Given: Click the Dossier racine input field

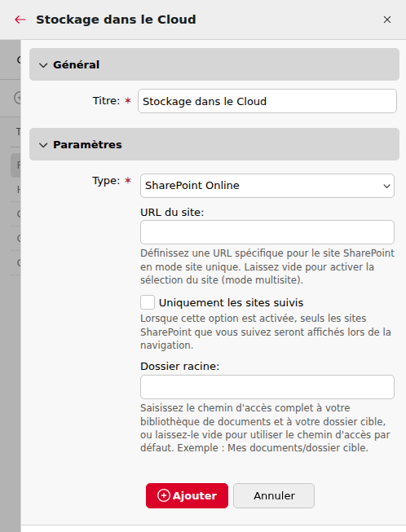Looking at the screenshot, I should click(267, 387).
